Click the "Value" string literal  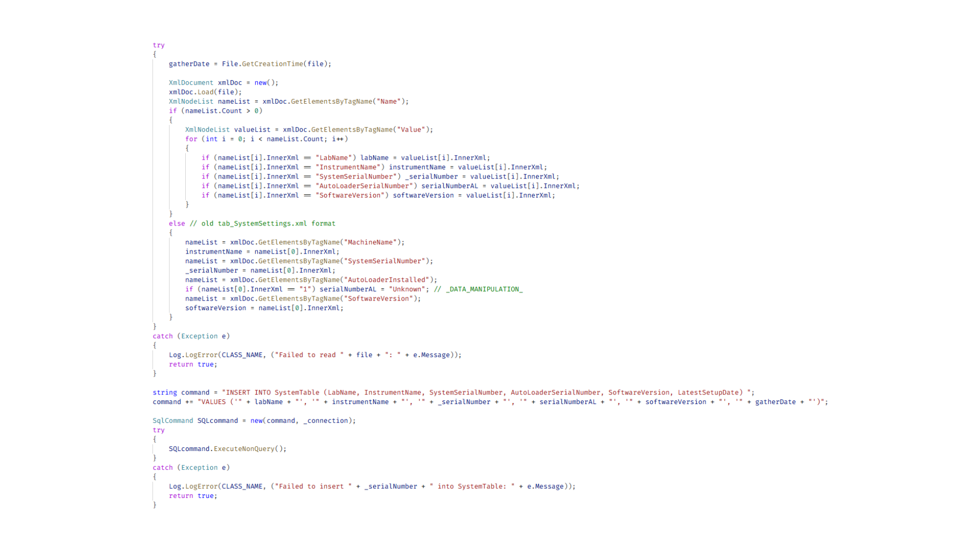411,130
